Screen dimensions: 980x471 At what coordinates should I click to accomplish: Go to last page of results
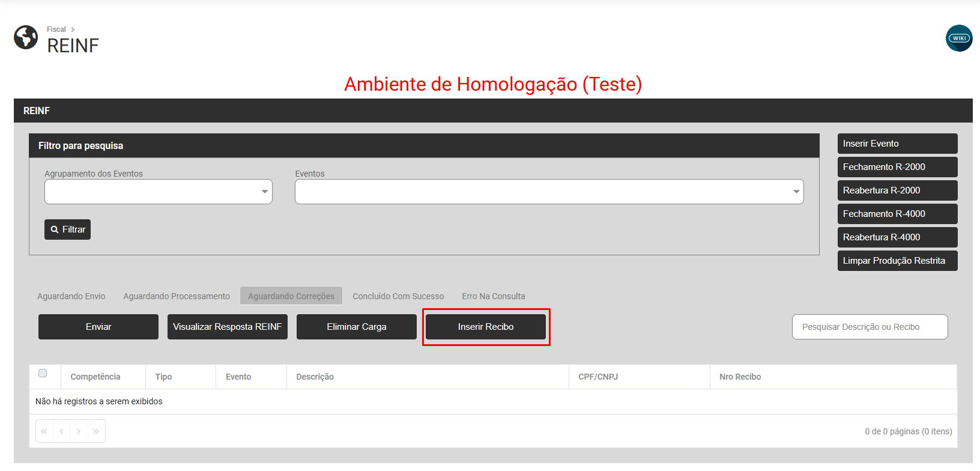point(97,431)
